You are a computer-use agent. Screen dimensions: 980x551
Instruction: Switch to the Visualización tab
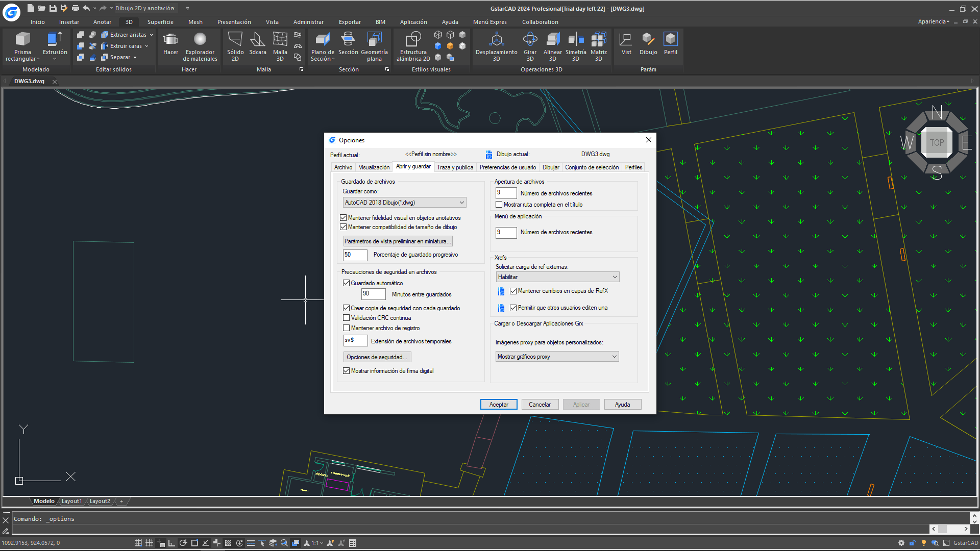[x=374, y=167]
